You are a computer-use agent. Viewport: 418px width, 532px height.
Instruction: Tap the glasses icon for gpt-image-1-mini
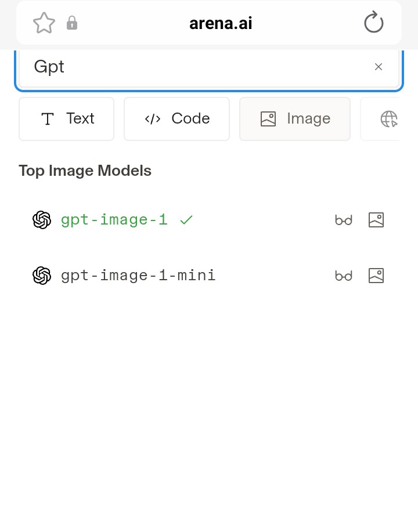point(343,276)
